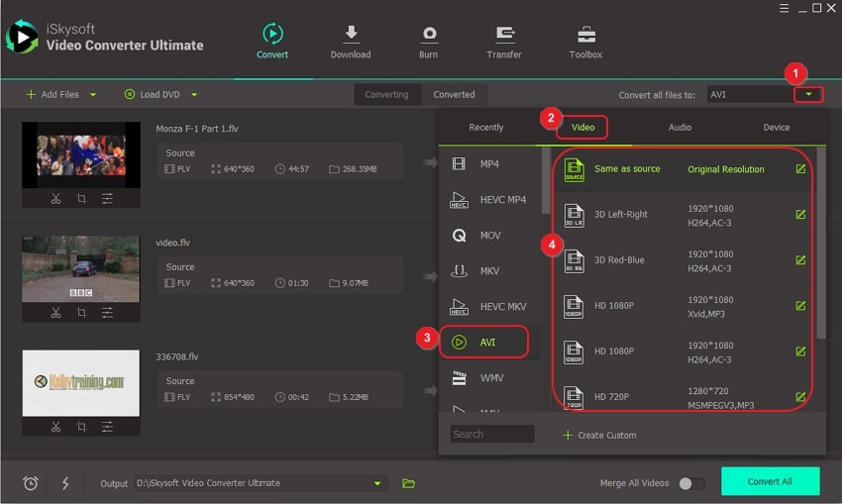Screen dimensions: 842x504
Task: Click the AVI value in format field
Action: pyautogui.click(x=718, y=94)
